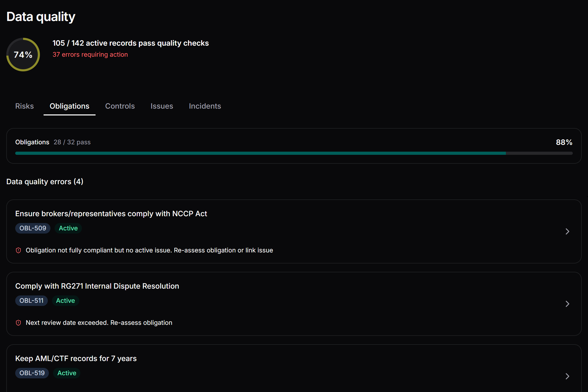Click the OBL-519 ID badge

coord(32,373)
